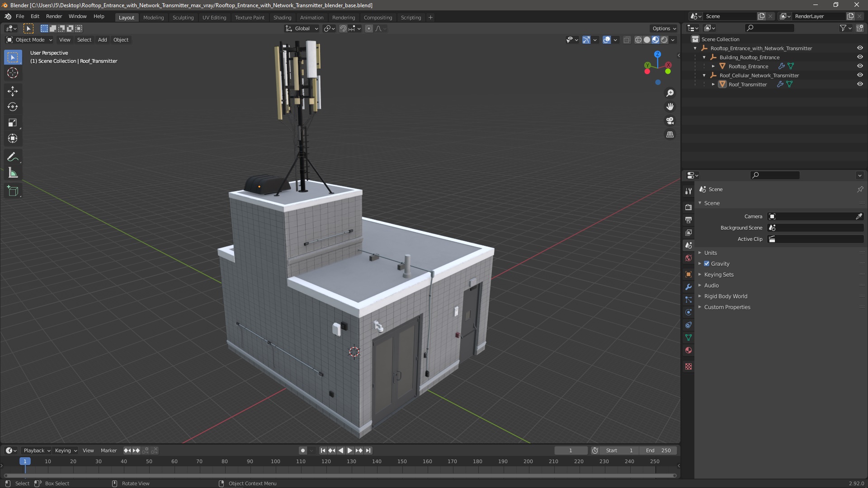Select the Add Cube tool
Screen dimensions: 868x488
[13, 191]
